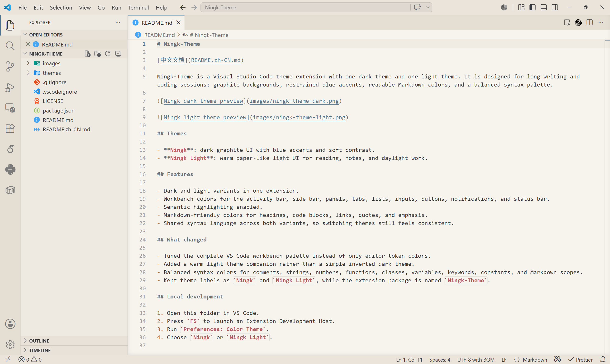
Task: Click Customize Layout icon in title bar
Action: click(x=522, y=7)
